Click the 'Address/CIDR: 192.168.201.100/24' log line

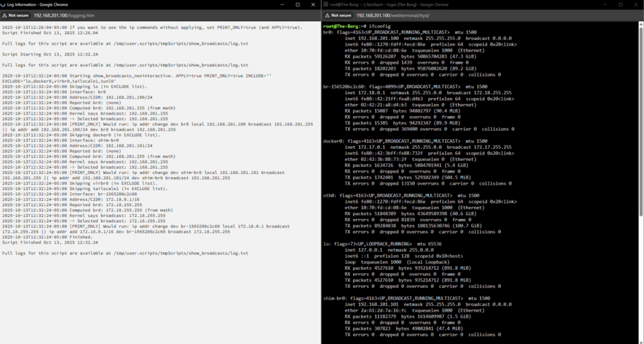pyautogui.click(x=77, y=97)
